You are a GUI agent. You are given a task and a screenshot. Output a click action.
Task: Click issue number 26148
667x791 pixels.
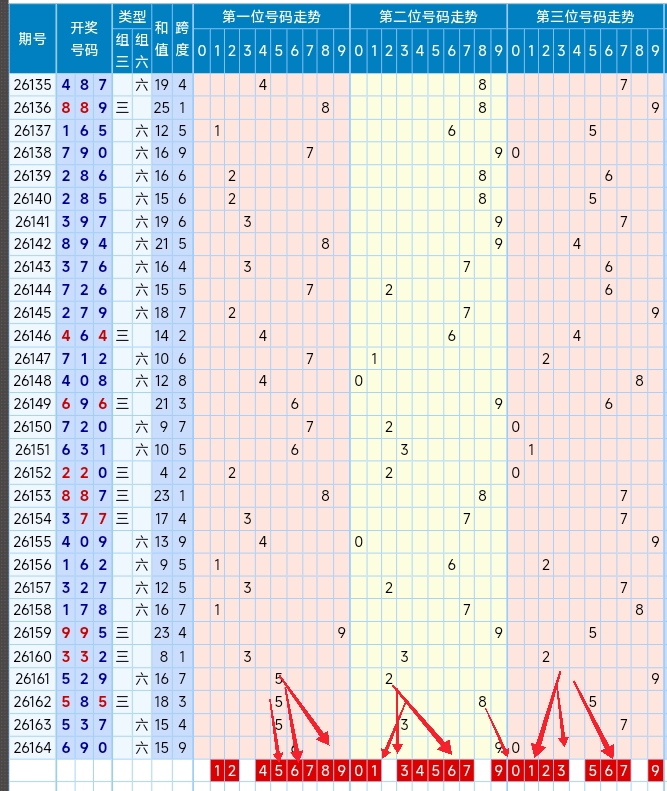(33, 381)
